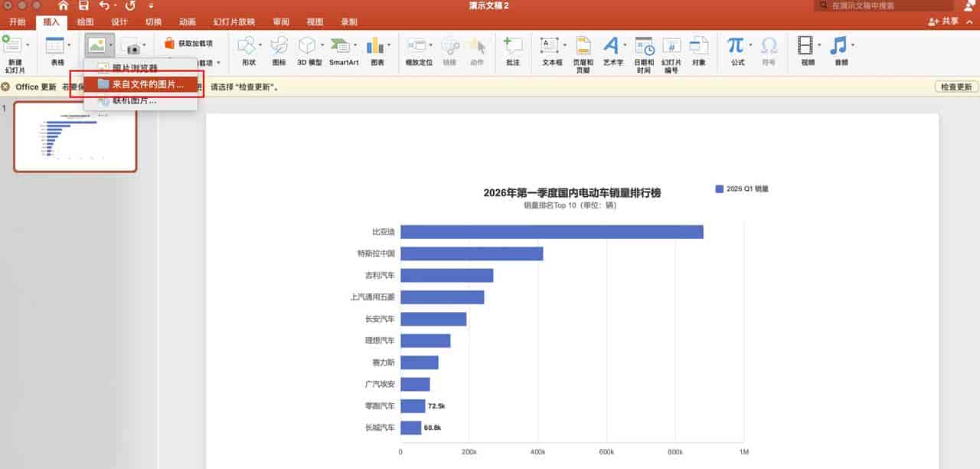Click the 图标 icons button
This screenshot has height=469, width=980.
279,45
